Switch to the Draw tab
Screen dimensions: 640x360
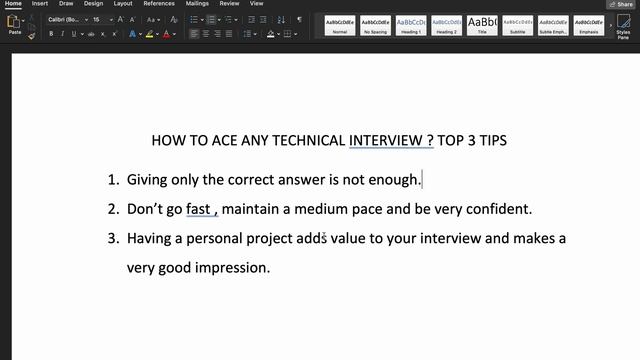(x=66, y=4)
